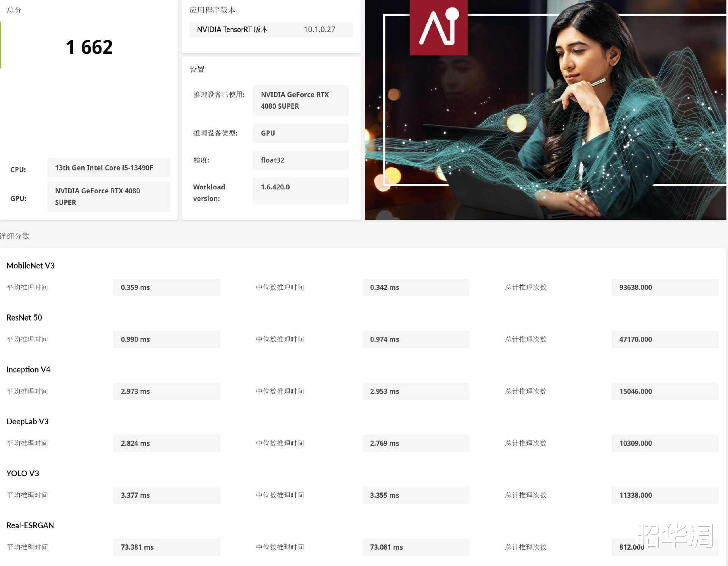Click the 详细分数 section label

[16, 236]
